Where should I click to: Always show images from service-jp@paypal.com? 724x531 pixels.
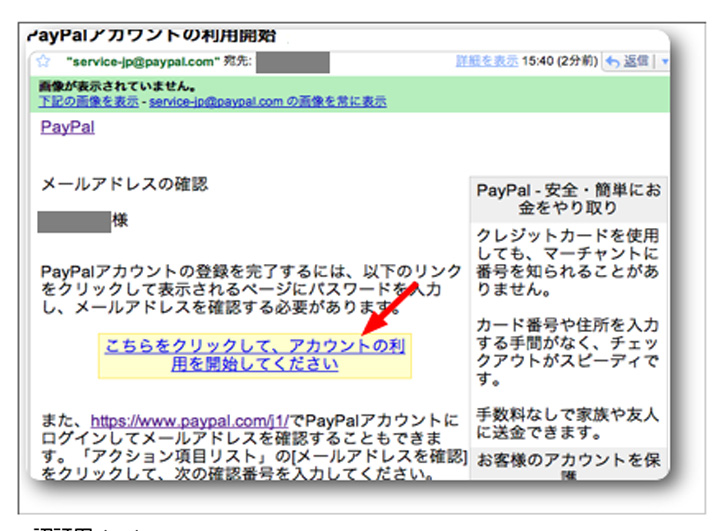coord(268,101)
